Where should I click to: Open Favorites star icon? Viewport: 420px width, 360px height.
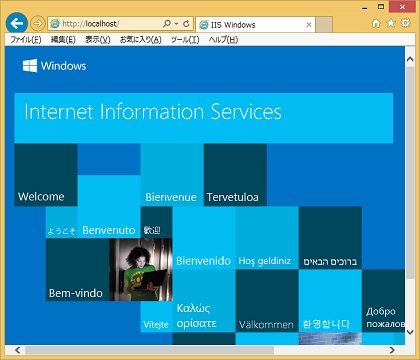pyautogui.click(x=391, y=23)
